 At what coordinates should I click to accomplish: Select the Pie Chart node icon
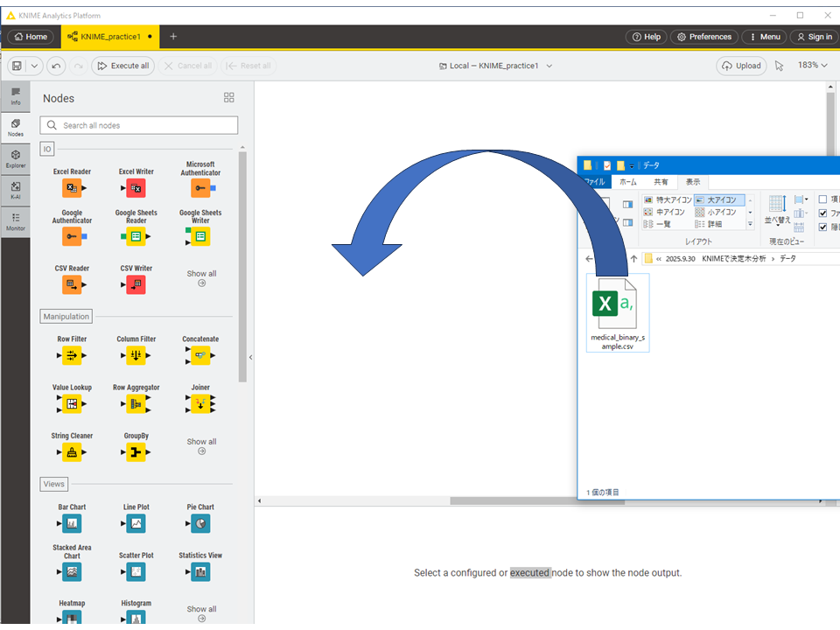coord(200,523)
